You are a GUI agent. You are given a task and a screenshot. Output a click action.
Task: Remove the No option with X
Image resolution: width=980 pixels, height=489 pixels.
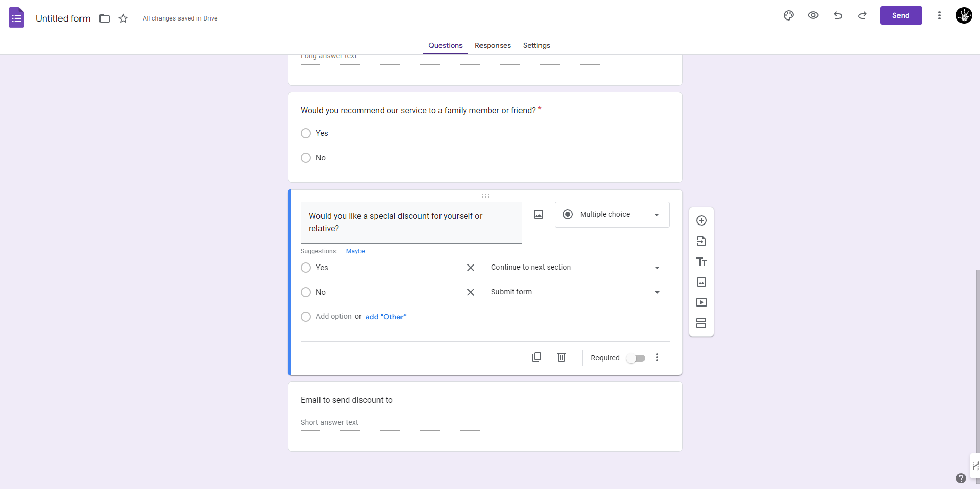[x=471, y=292]
